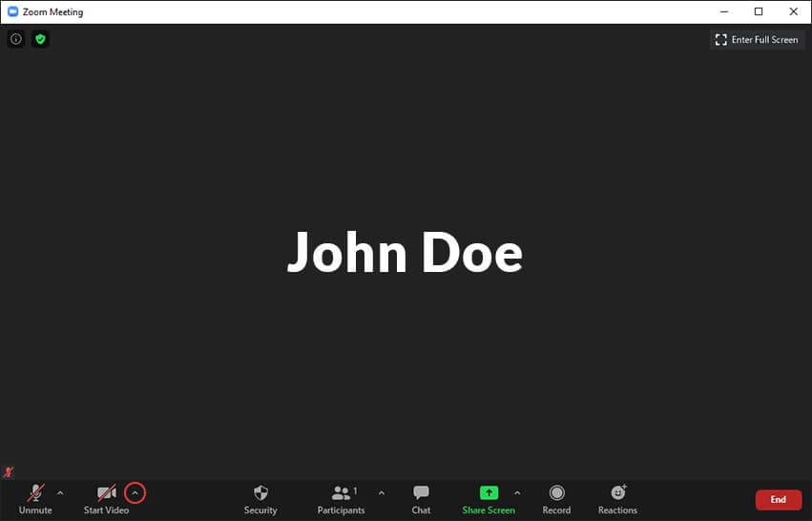Click the Zoom logo in the title bar
Viewport: 812px width, 521px height.
(13, 11)
